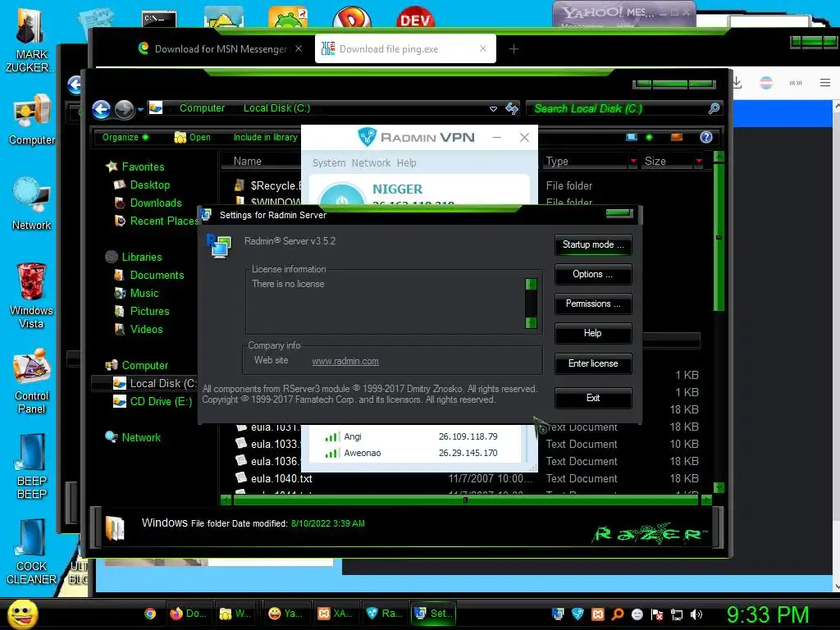Launch Chrome from the taskbar
The width and height of the screenshot is (840, 630).
click(x=150, y=614)
